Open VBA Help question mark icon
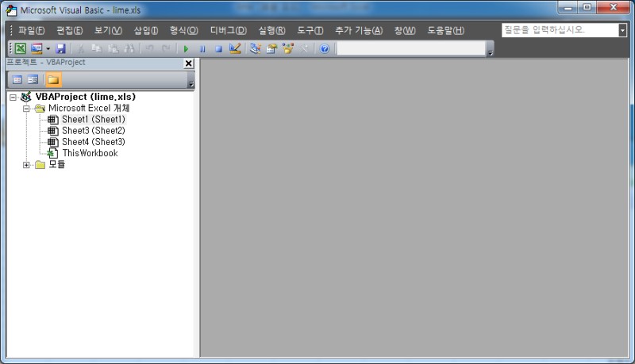 pos(325,49)
